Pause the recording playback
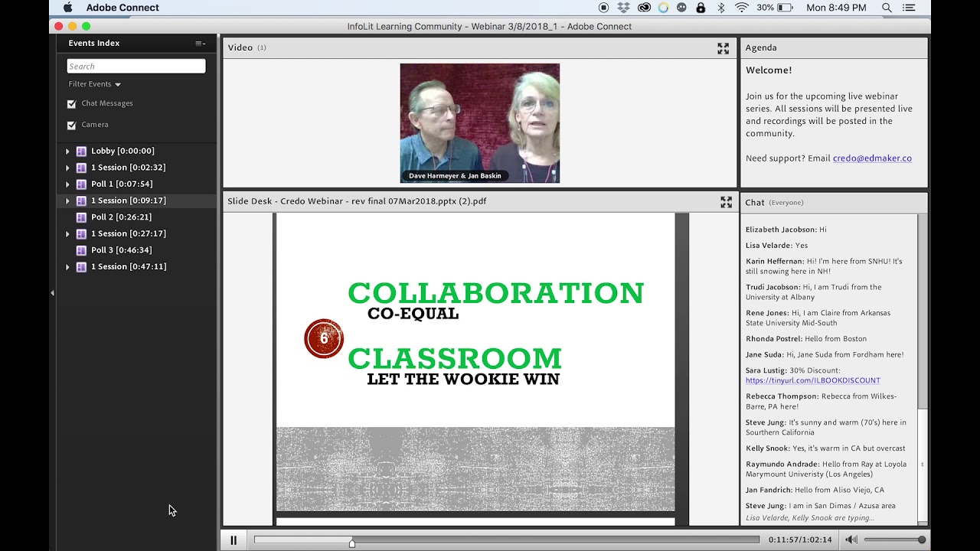Screen dimensions: 980x551 coord(234,540)
